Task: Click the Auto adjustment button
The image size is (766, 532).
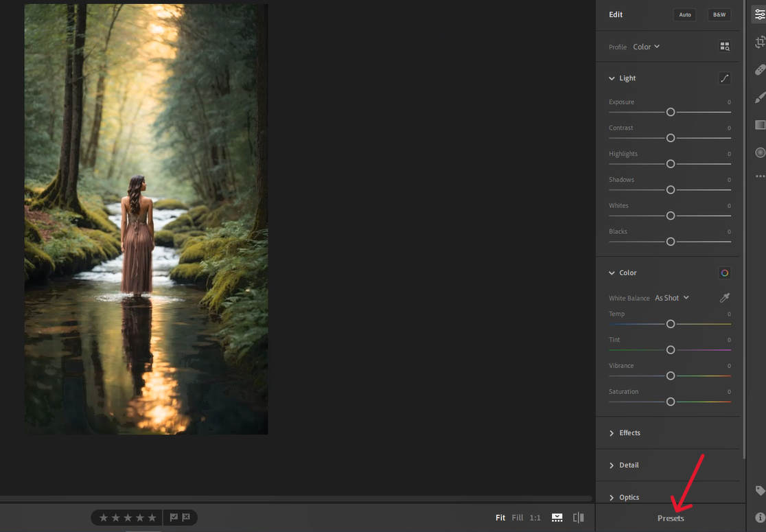Action: (685, 14)
